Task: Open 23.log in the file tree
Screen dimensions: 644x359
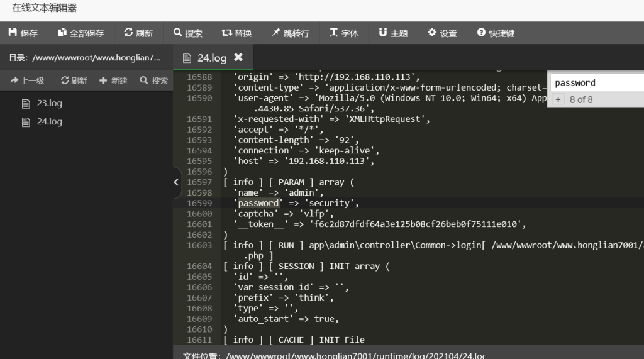Action: coord(49,103)
